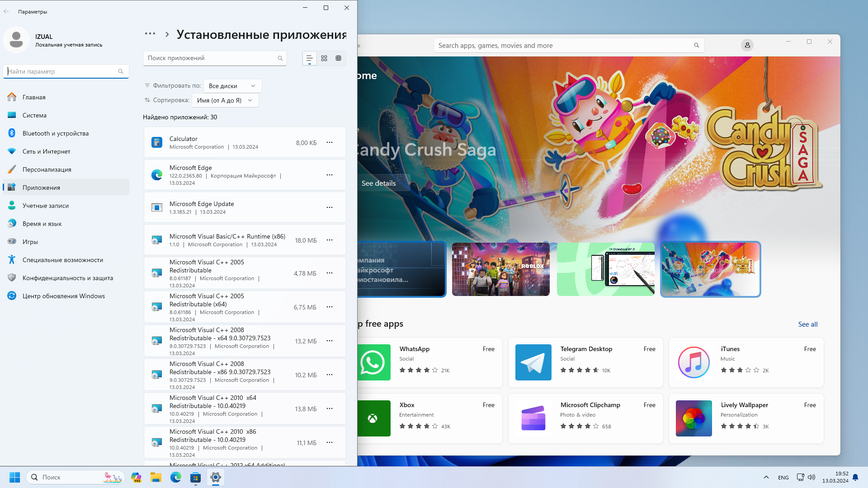Open the notification bell in tray

point(855,477)
